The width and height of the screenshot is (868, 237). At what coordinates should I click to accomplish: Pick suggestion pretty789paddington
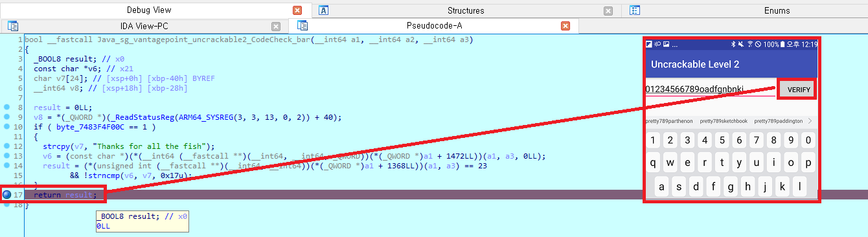coord(778,121)
